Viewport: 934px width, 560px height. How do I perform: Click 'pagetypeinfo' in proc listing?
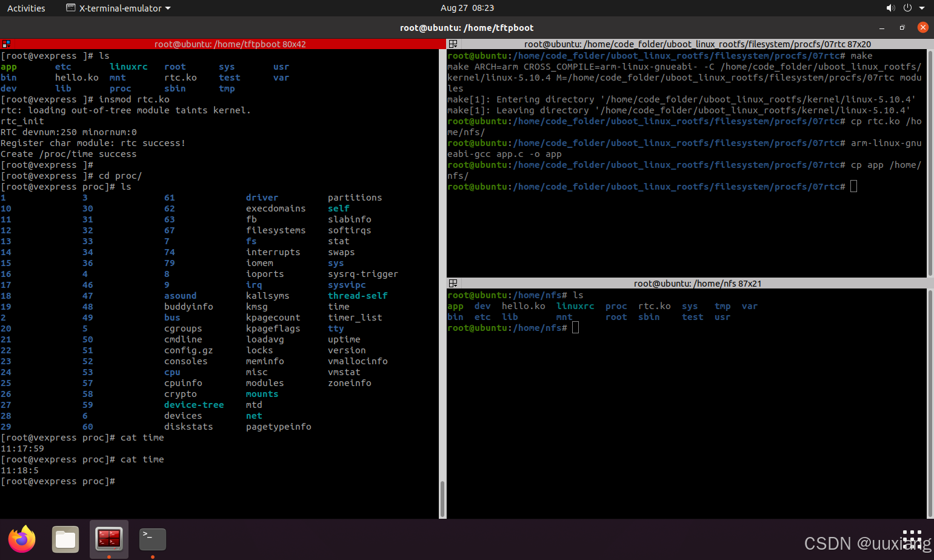click(279, 427)
